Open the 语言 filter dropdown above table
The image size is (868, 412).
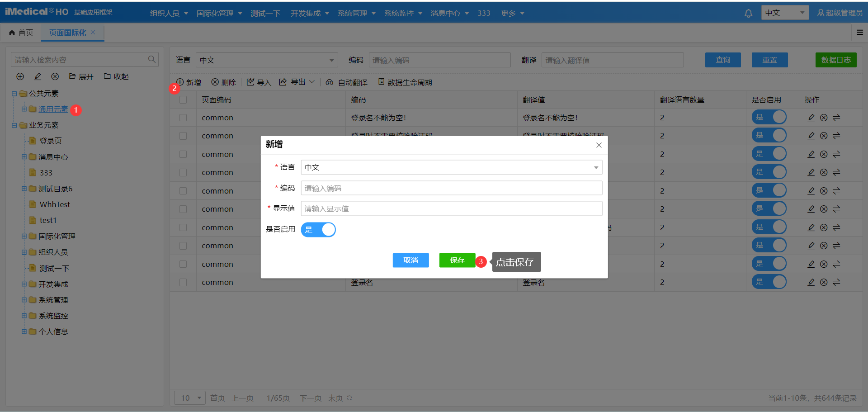(267, 60)
